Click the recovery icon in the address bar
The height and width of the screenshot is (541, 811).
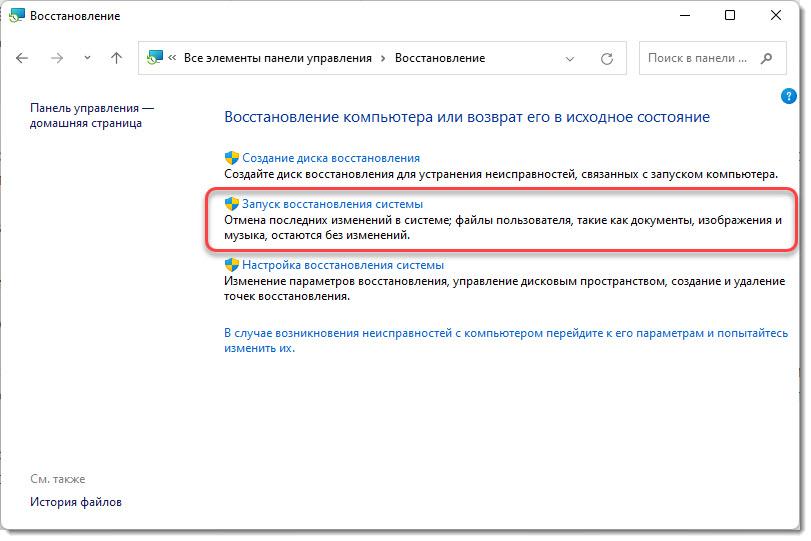tap(153, 58)
